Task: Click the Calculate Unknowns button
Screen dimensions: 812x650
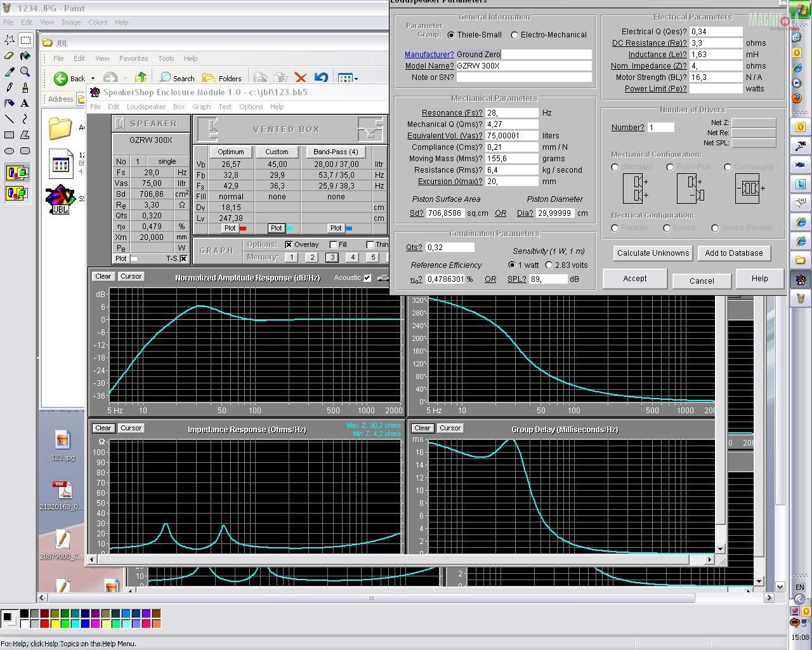Action: (653, 253)
